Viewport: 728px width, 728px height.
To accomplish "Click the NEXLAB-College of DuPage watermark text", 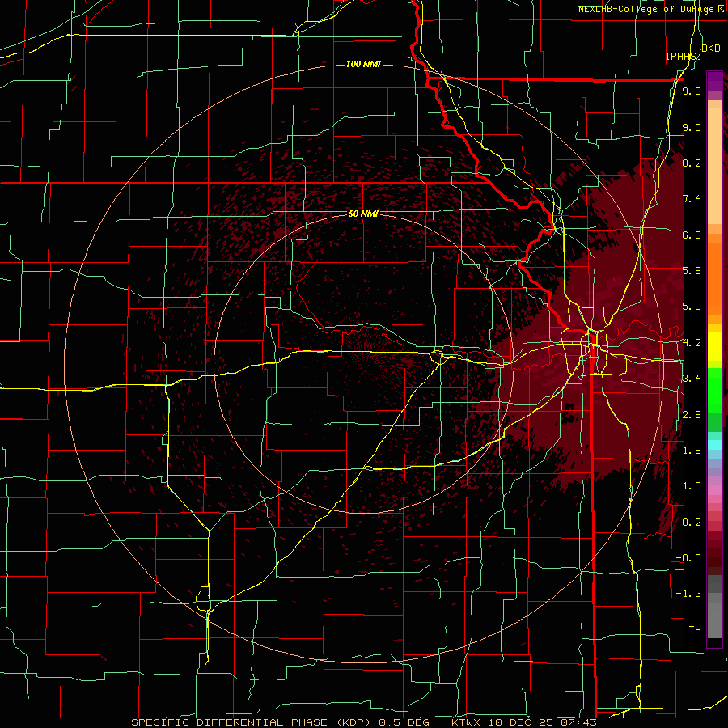I will coord(651,9).
